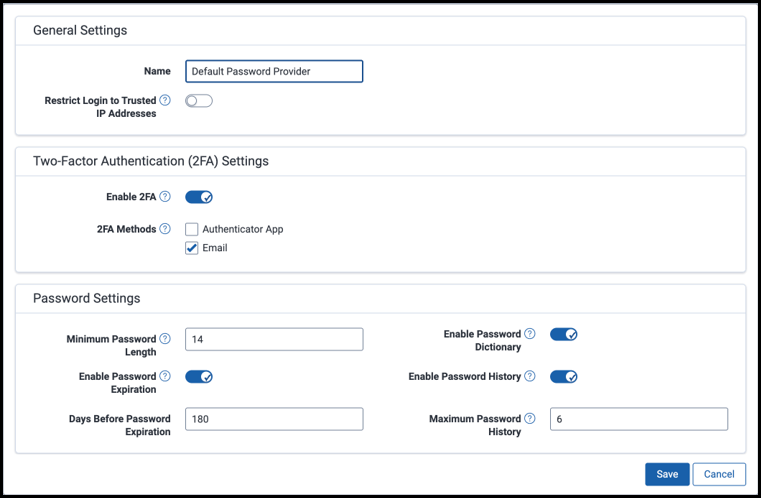This screenshot has width=761, height=498.
Task: Select the General Settings heading
Action: (80, 30)
